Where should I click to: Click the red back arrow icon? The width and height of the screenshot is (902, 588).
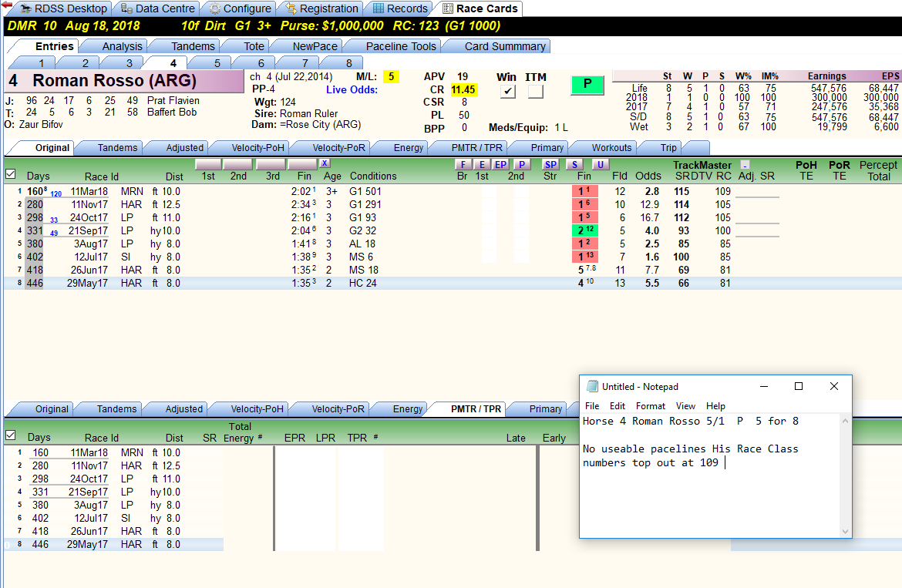(6, 5)
